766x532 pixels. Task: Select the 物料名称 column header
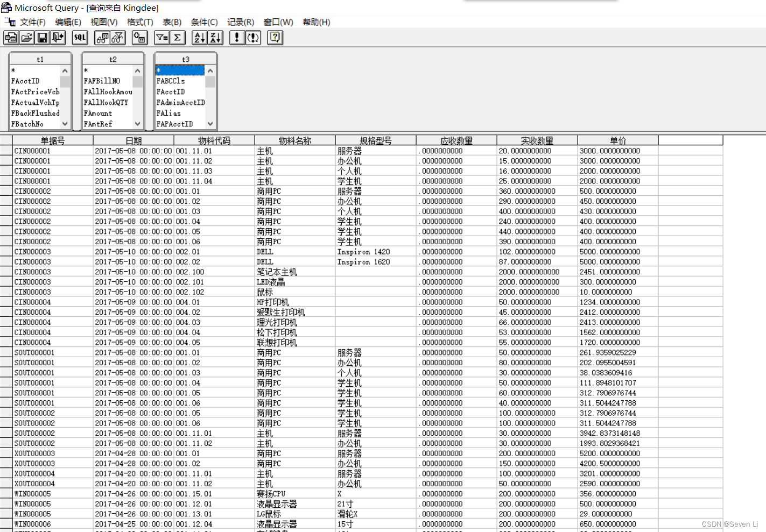(x=295, y=140)
